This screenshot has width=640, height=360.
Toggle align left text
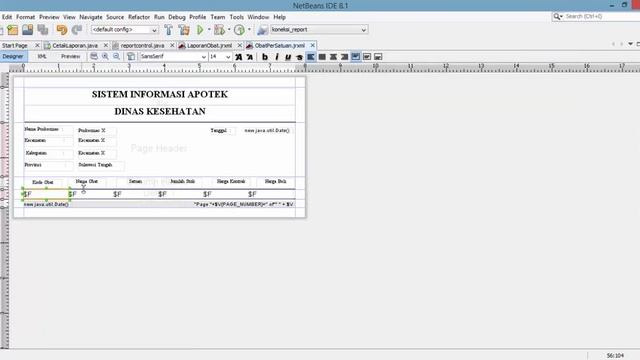pyautogui.click(x=311, y=57)
